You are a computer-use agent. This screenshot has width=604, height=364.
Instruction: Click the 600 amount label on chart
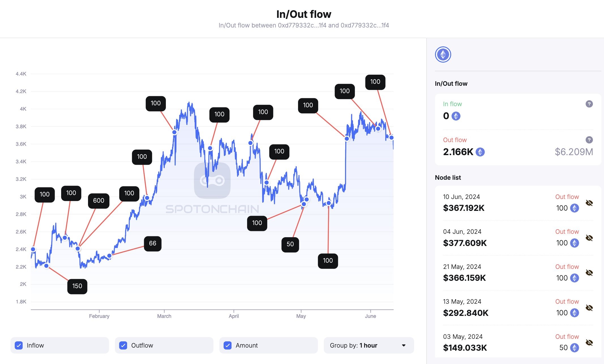point(98,201)
